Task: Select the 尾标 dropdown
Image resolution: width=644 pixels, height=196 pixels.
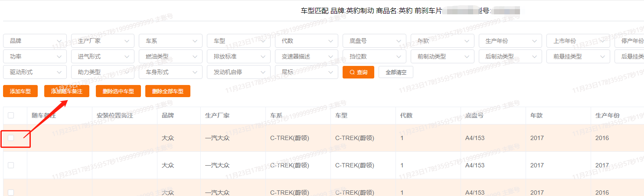Action: (x=307, y=72)
